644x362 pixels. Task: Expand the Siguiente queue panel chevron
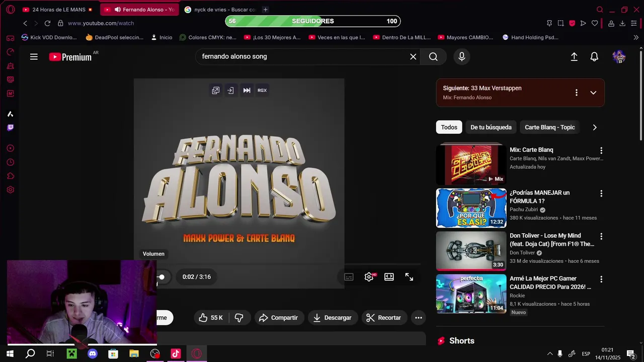point(593,93)
